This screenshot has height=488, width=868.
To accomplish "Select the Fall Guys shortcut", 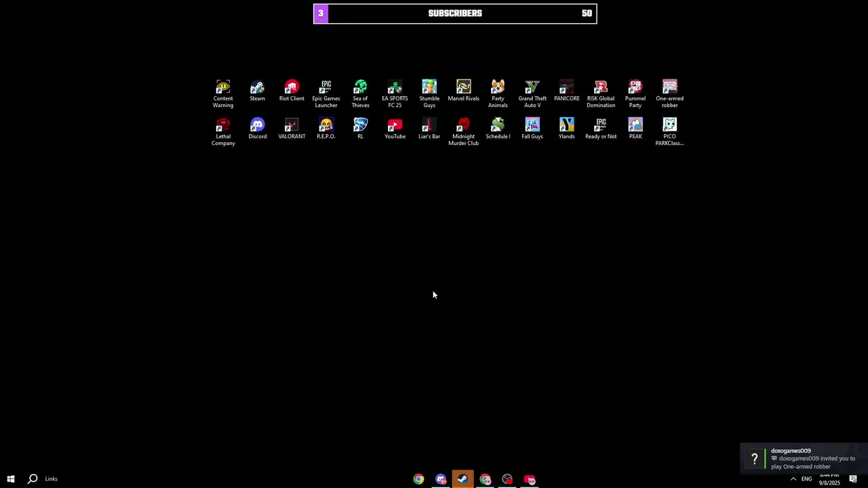I will pos(532,128).
